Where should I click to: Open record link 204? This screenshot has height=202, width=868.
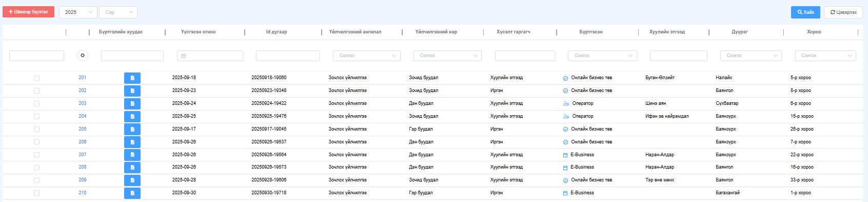pos(83,116)
